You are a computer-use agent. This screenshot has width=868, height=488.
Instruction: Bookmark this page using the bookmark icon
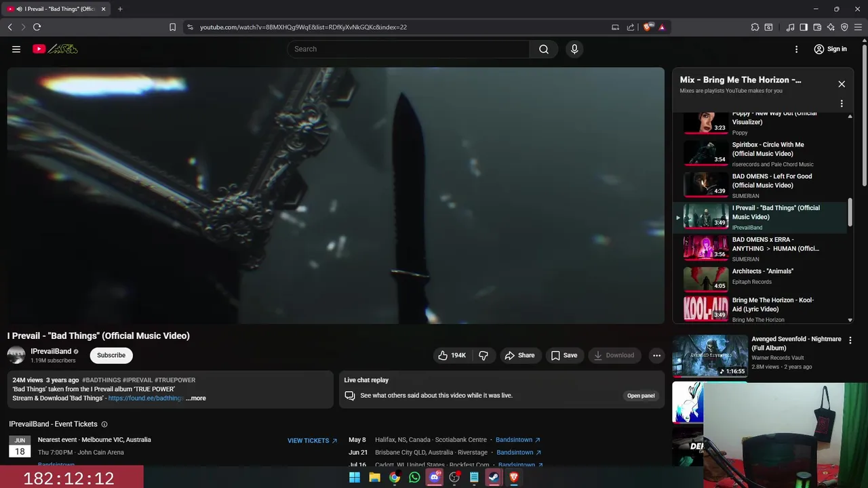[172, 27]
